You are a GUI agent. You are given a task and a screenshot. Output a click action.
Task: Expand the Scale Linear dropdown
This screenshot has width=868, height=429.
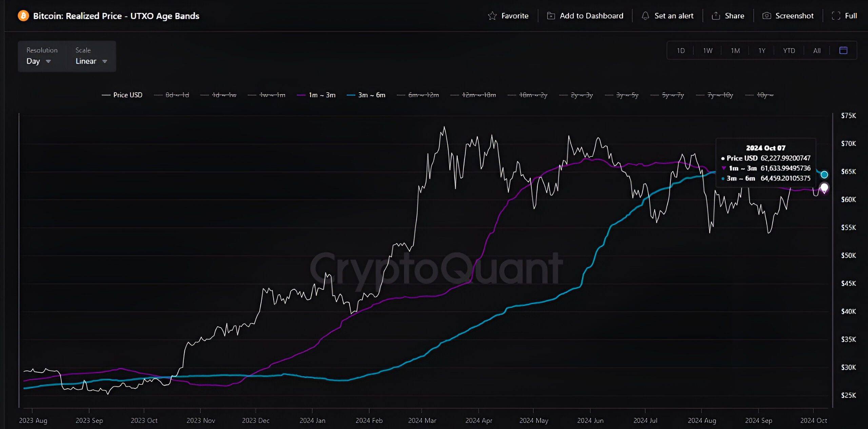[86, 61]
